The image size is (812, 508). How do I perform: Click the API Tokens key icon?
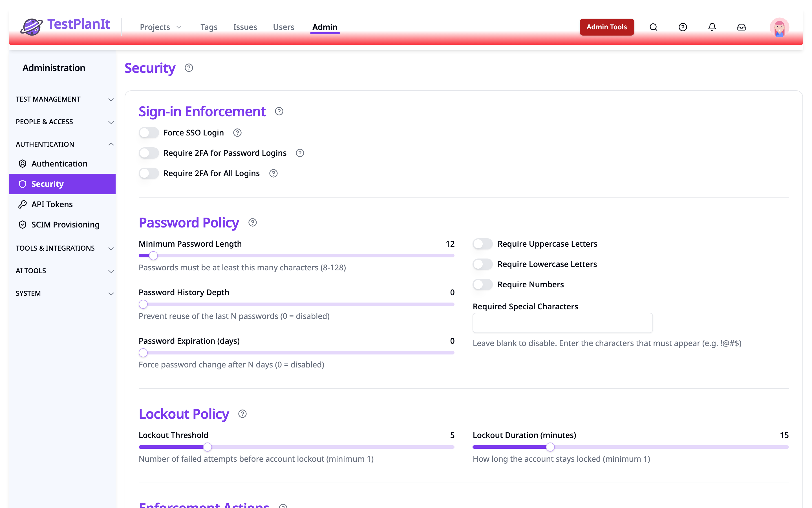click(x=23, y=204)
